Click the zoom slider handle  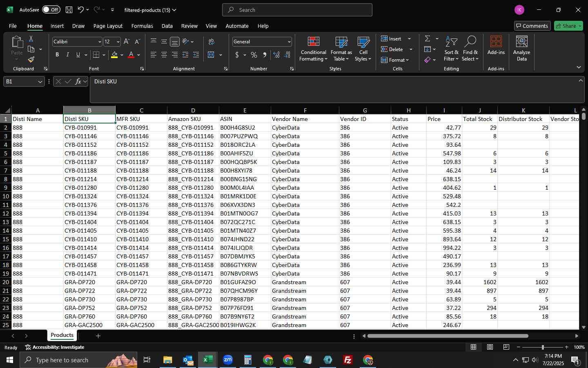[x=543, y=347]
